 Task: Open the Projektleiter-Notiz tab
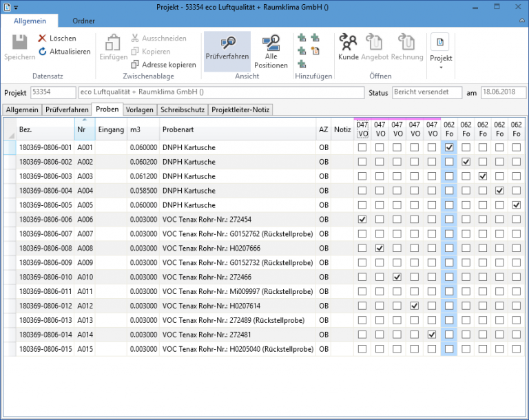(x=241, y=109)
